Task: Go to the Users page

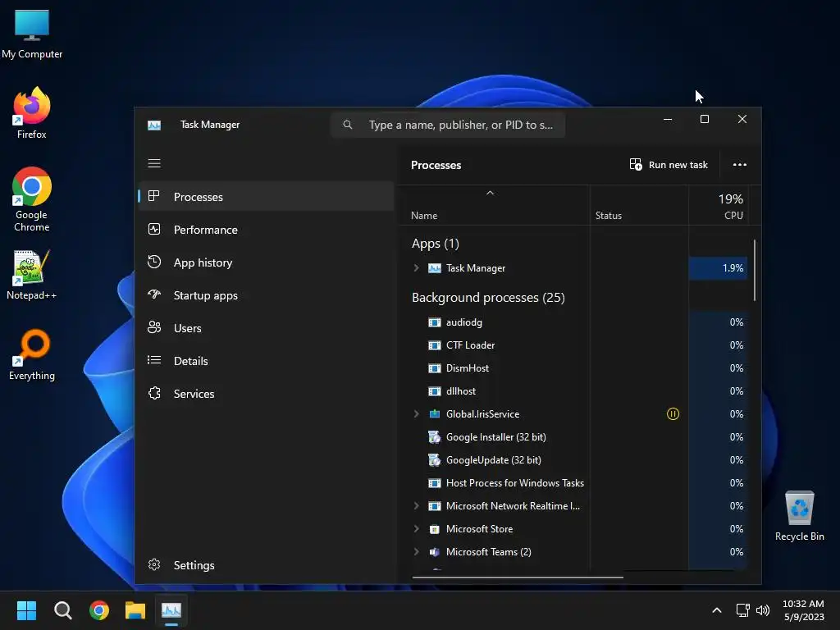Action: 267,328
